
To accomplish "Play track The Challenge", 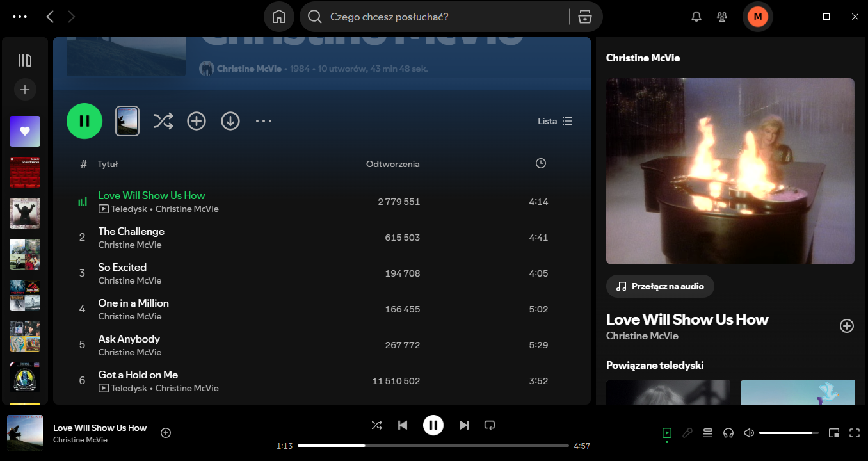I will [x=131, y=232].
